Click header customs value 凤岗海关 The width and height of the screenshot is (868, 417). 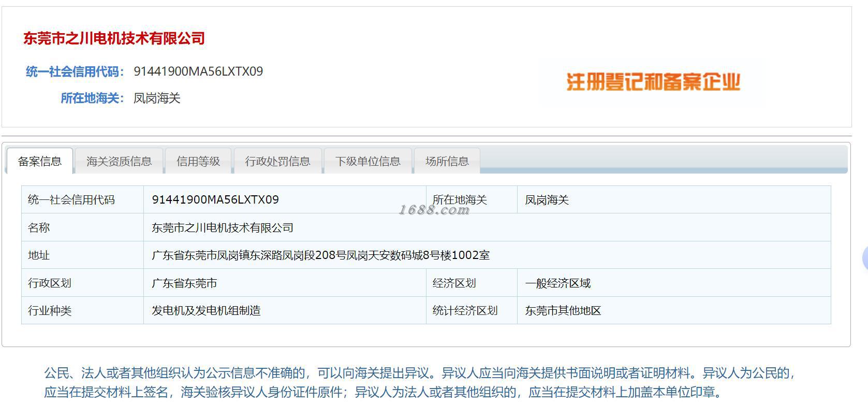[x=157, y=98]
